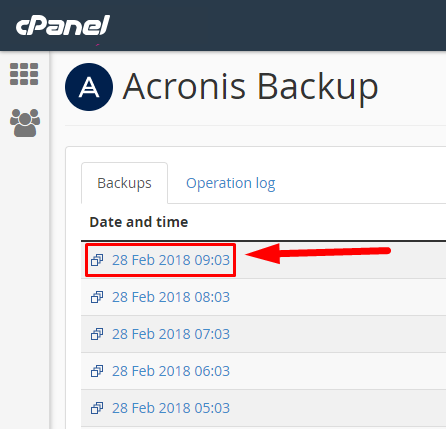Open the grid home icon in sidebar
This screenshot has width=446, height=429.
point(24,74)
